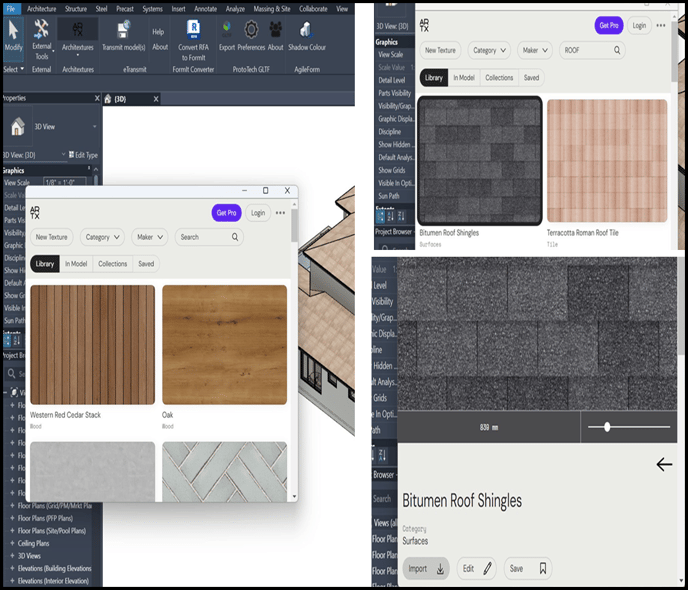Click the ROOF search field
This screenshot has width=688, height=590.
(592, 50)
